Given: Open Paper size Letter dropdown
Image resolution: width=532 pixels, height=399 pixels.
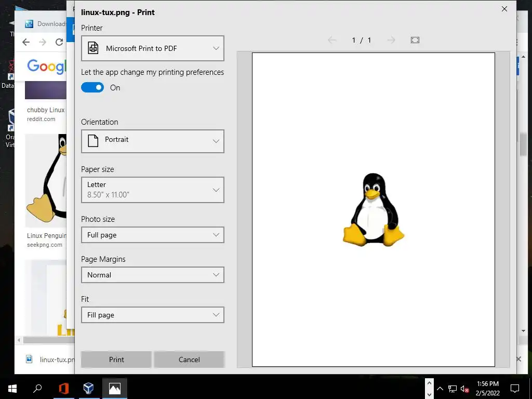Looking at the screenshot, I should coord(152,190).
